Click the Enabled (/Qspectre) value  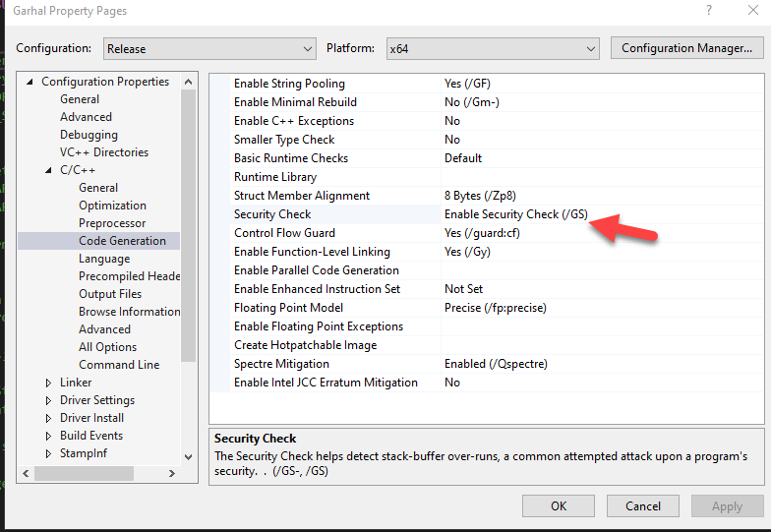(496, 364)
